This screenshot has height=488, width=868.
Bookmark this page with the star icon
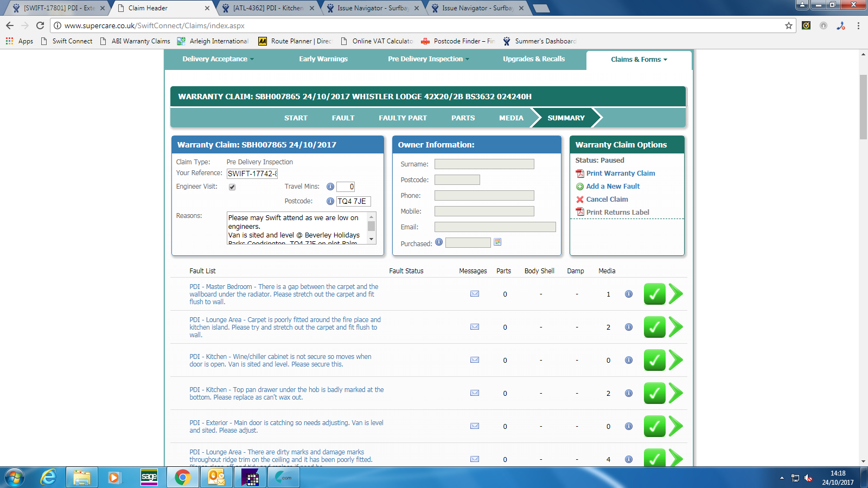[789, 25]
